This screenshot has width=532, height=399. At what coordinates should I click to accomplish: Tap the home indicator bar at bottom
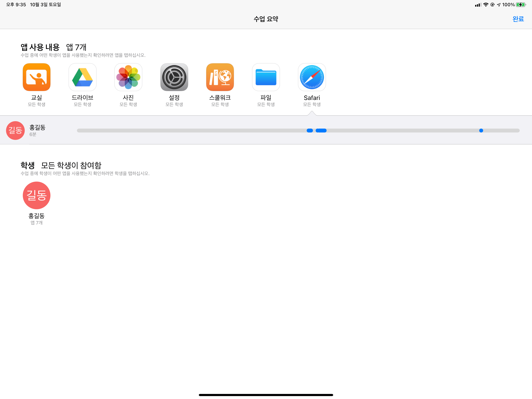pyautogui.click(x=266, y=395)
